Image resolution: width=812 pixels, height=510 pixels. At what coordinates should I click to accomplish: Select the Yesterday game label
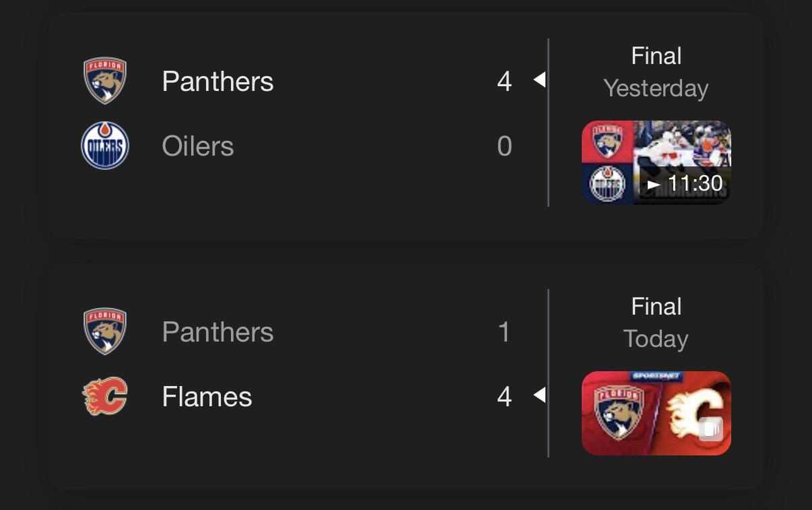tap(656, 88)
